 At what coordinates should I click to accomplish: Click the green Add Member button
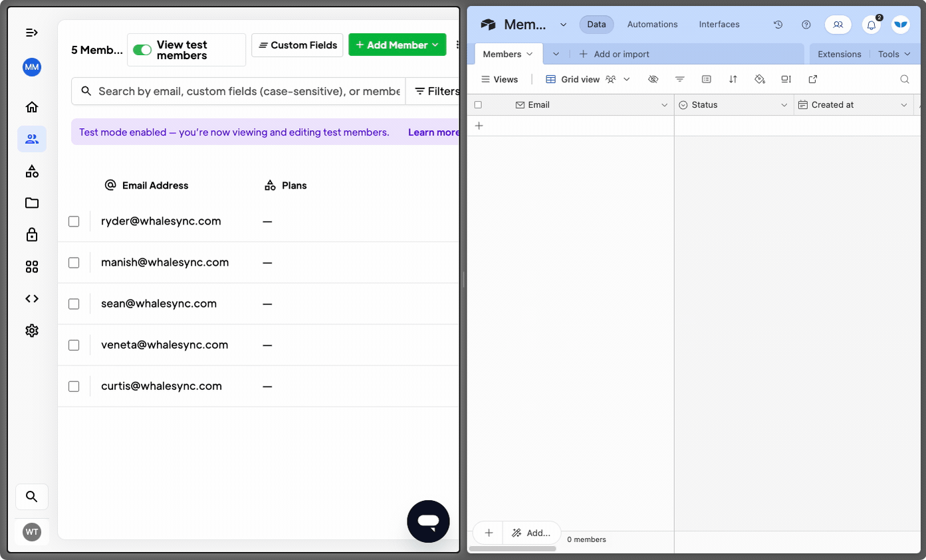pos(397,45)
